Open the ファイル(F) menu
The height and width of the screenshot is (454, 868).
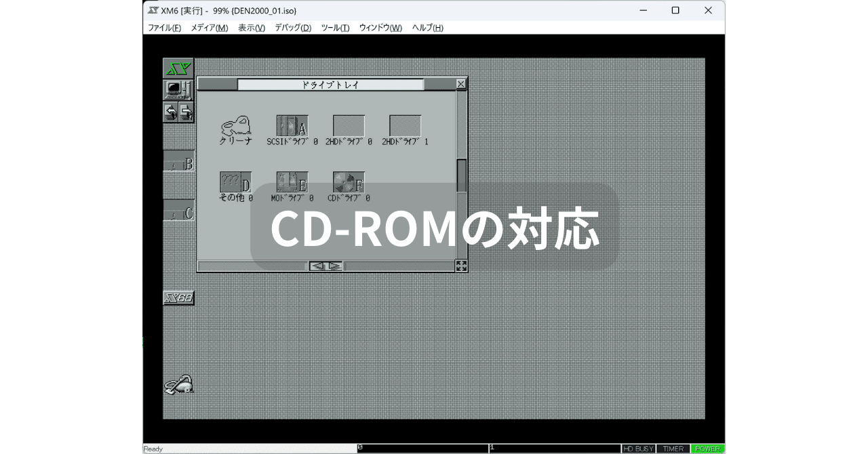(x=164, y=28)
